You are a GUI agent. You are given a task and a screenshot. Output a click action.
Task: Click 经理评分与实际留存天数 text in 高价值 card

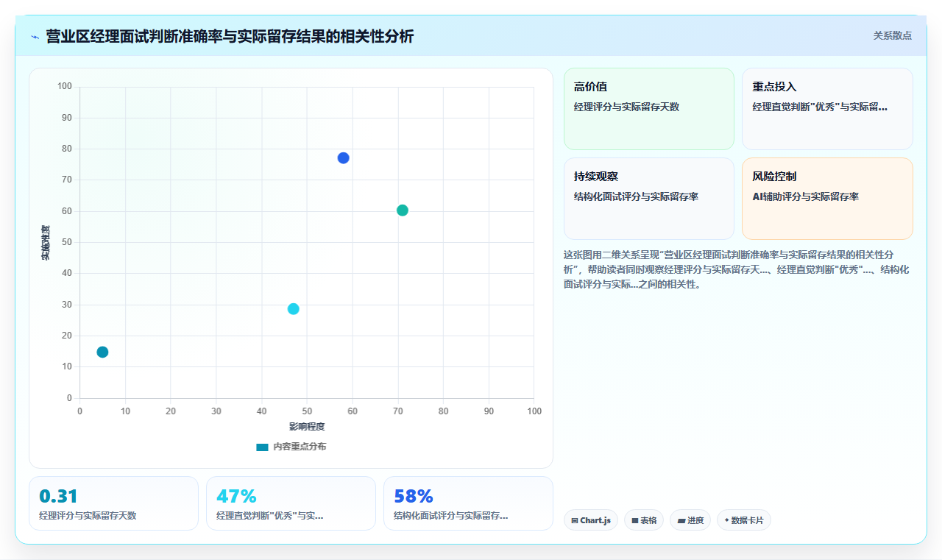(x=626, y=107)
